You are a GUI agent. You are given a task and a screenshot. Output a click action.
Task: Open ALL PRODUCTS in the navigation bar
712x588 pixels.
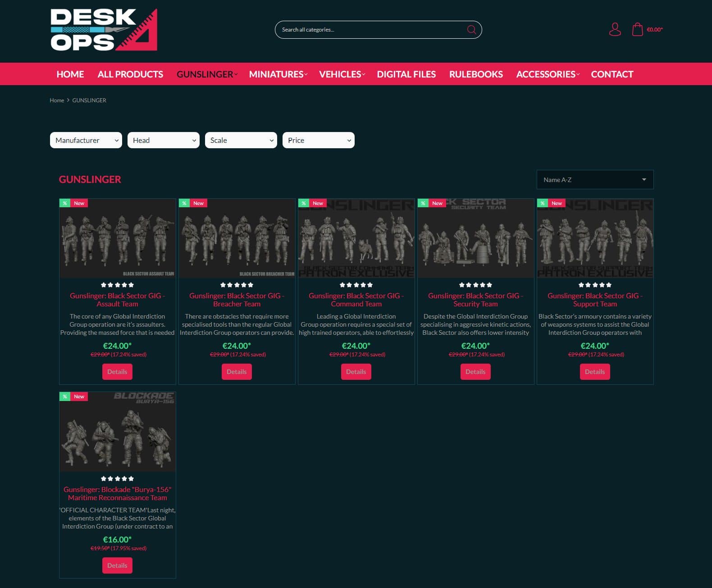coord(130,74)
